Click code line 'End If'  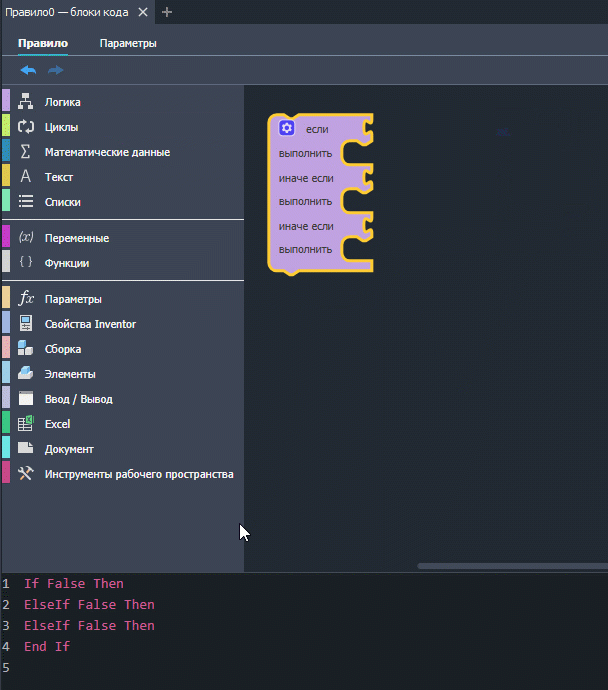[47, 646]
